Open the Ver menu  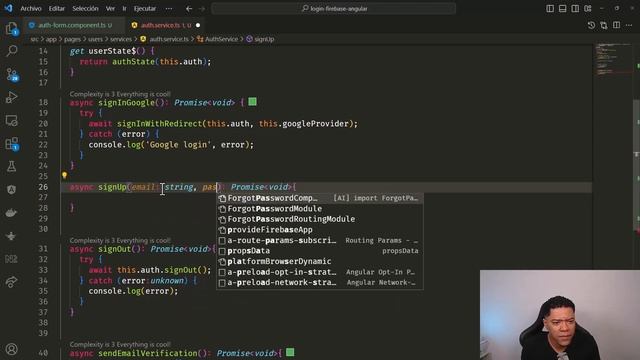[x=110, y=8]
